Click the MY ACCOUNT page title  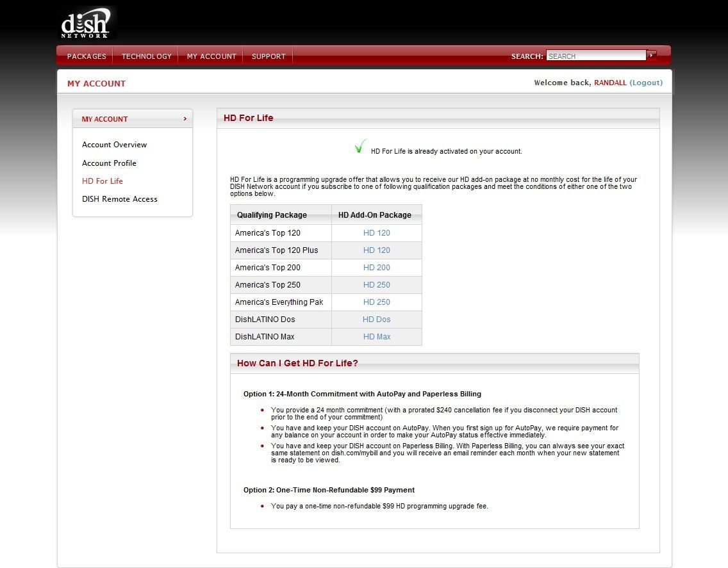pos(96,83)
